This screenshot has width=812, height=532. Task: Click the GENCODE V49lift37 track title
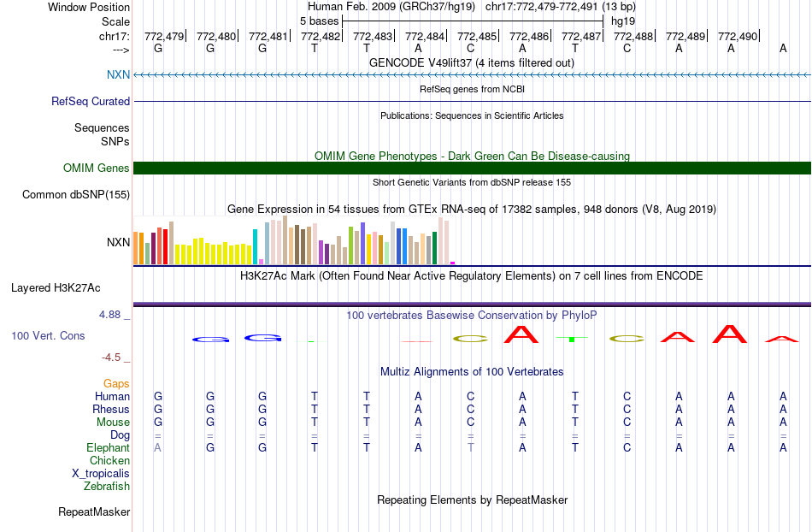point(472,62)
